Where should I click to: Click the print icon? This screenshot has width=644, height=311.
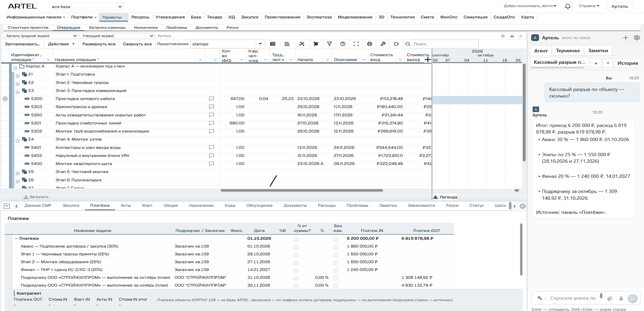click(x=369, y=44)
